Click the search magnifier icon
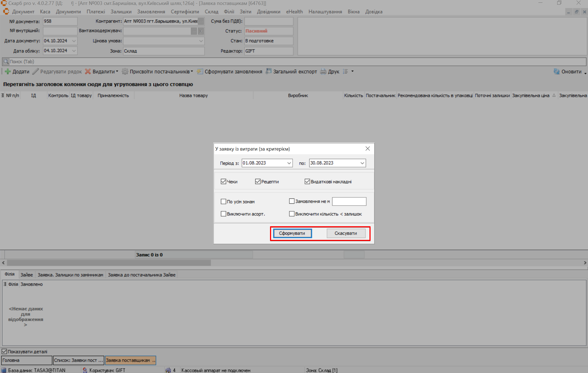Image resolution: width=588 pixels, height=373 pixels. pos(6,62)
